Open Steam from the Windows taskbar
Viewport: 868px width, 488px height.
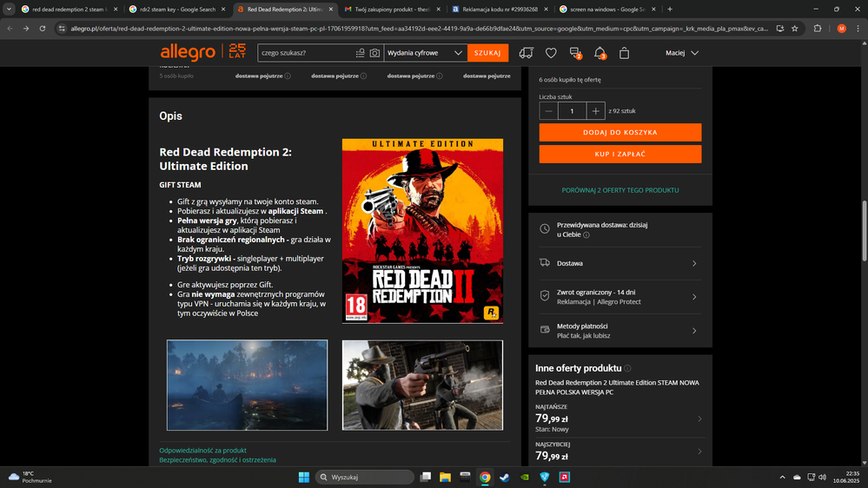[505, 477]
